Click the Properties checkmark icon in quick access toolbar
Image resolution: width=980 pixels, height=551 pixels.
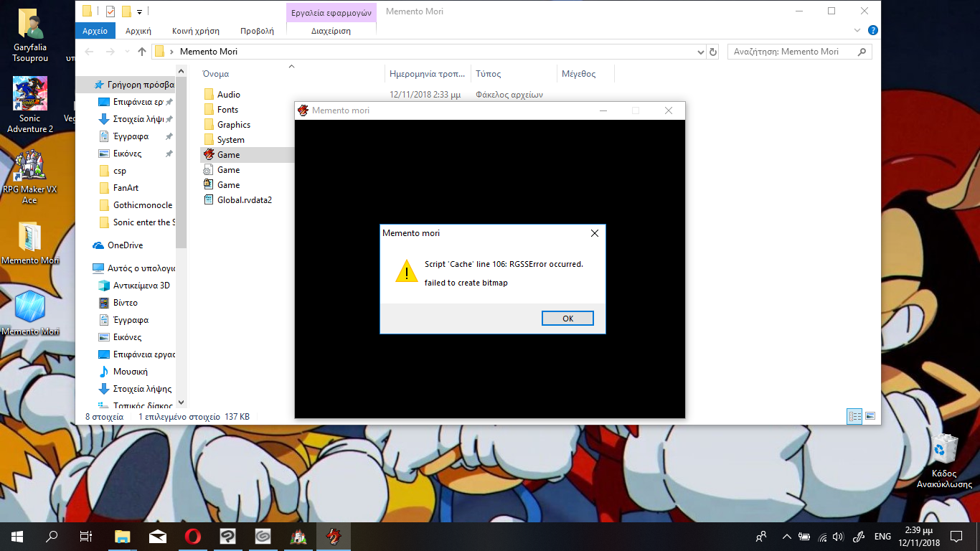[x=110, y=11]
